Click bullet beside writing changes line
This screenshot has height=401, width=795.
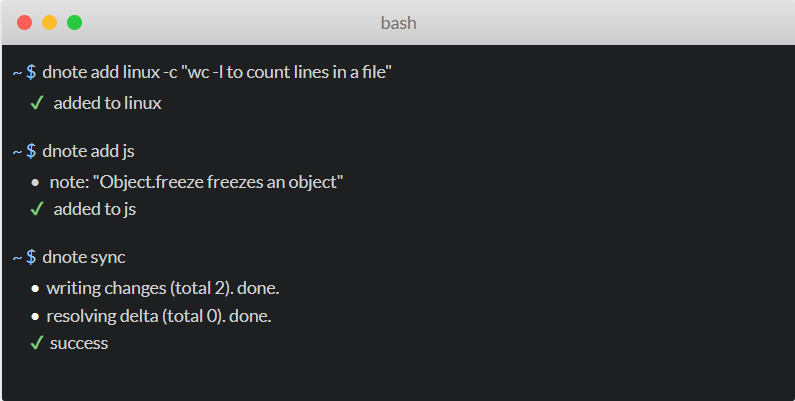coord(35,288)
